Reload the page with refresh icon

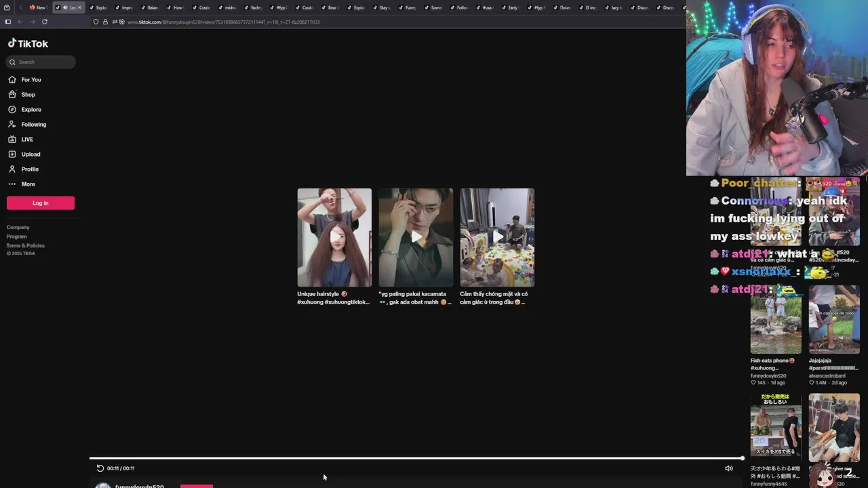(45, 22)
